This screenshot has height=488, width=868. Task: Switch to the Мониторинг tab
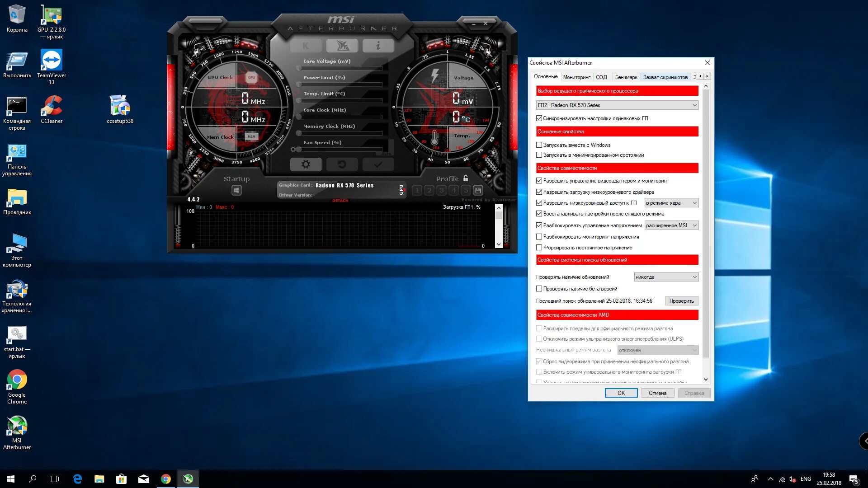576,77
